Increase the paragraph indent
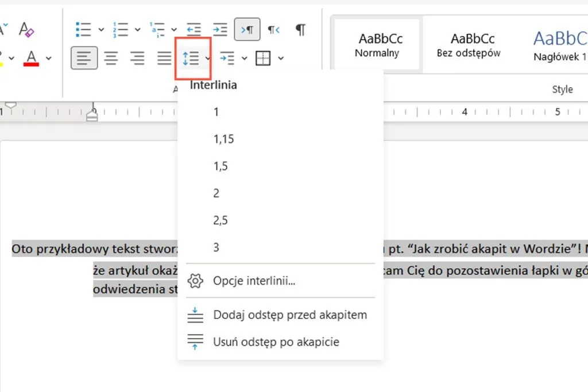This screenshot has width=588, height=392. pyautogui.click(x=220, y=29)
